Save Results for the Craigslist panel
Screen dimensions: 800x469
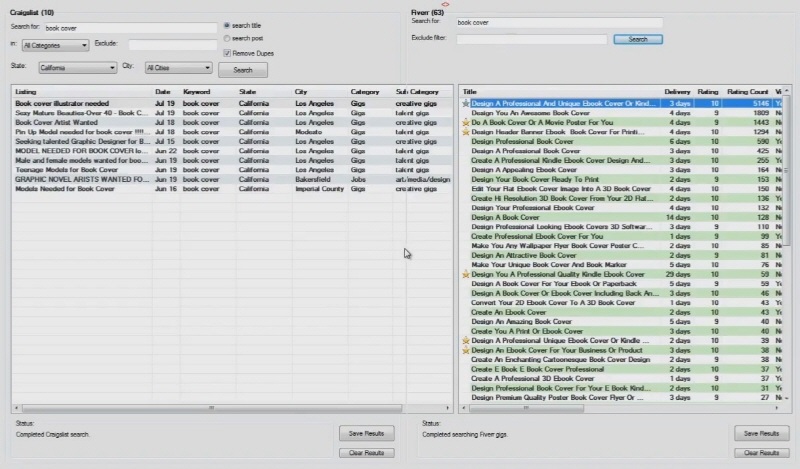pos(366,433)
